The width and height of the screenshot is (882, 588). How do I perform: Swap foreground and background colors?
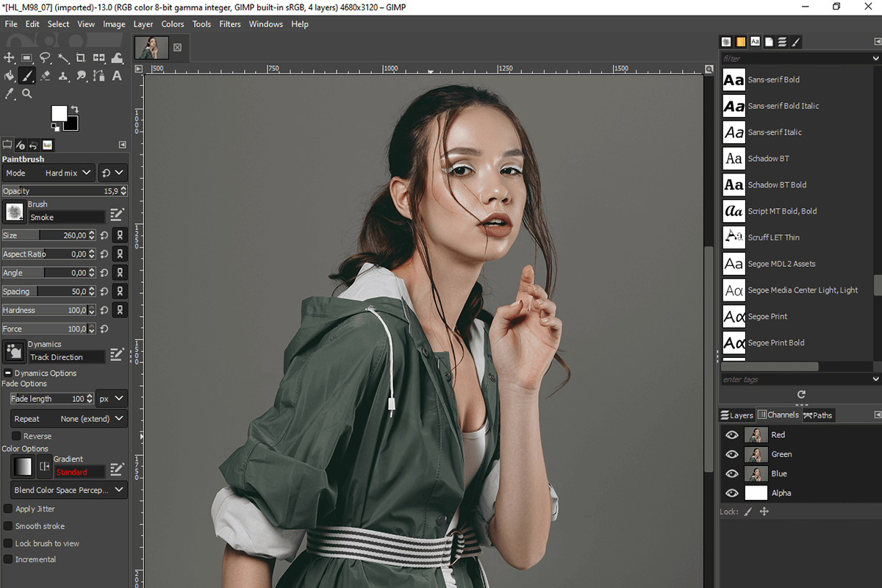74,110
